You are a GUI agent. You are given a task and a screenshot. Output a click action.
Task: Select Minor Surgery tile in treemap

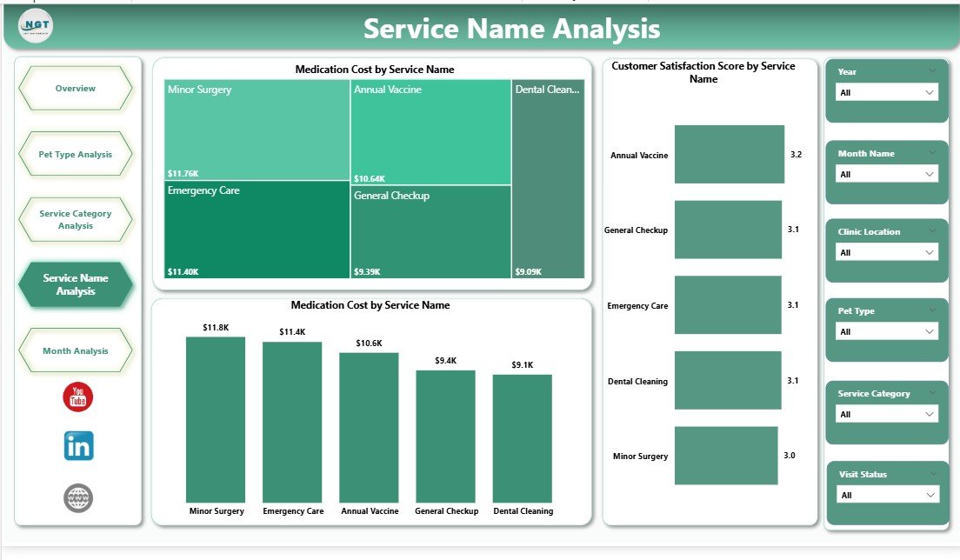257,130
